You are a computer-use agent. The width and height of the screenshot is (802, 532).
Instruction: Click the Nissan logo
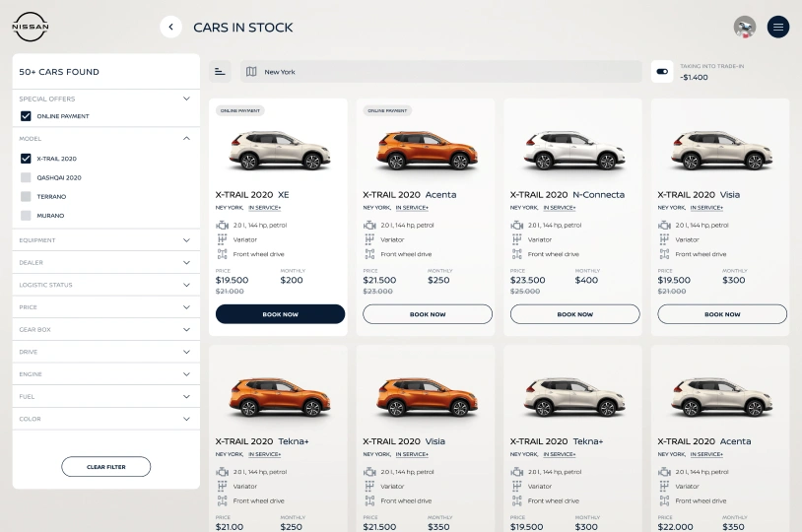(30, 28)
